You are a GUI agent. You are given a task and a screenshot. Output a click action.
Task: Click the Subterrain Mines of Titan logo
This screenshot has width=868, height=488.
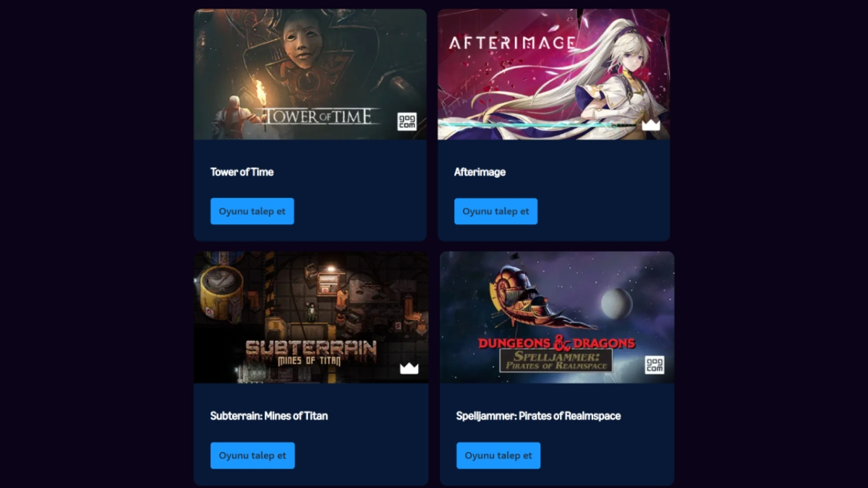pos(311,353)
